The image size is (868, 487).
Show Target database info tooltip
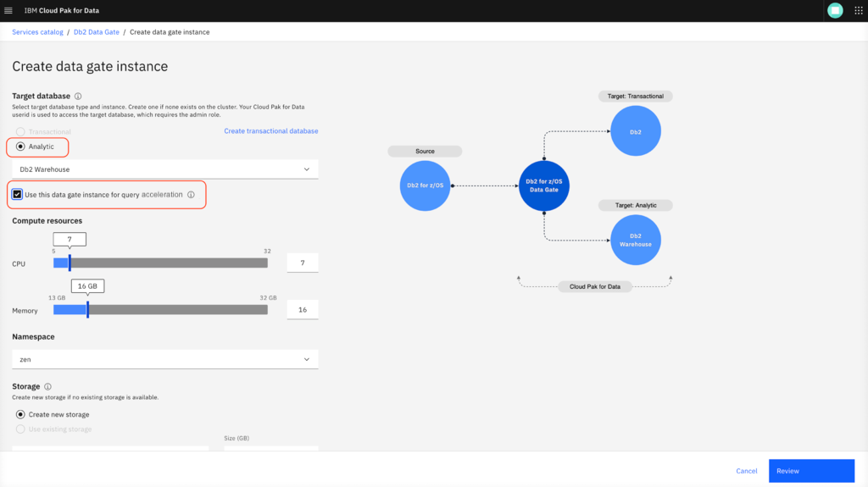78,97
